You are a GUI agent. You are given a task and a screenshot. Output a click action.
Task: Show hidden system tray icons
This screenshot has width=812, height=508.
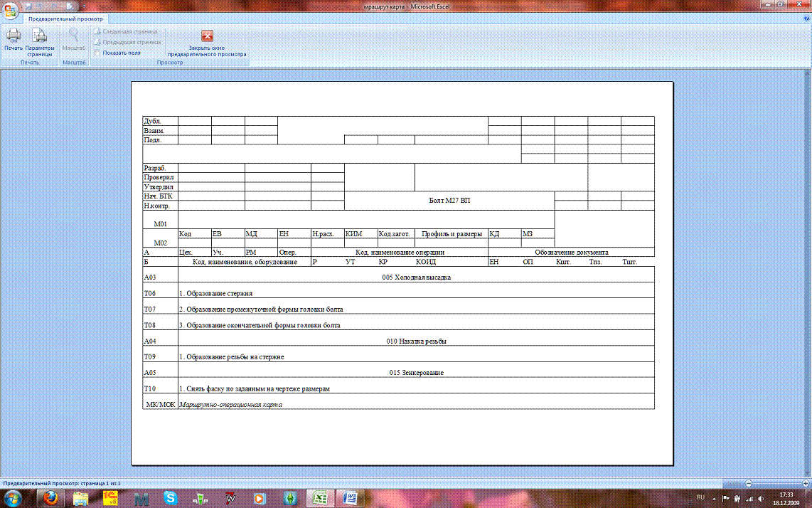tap(715, 497)
